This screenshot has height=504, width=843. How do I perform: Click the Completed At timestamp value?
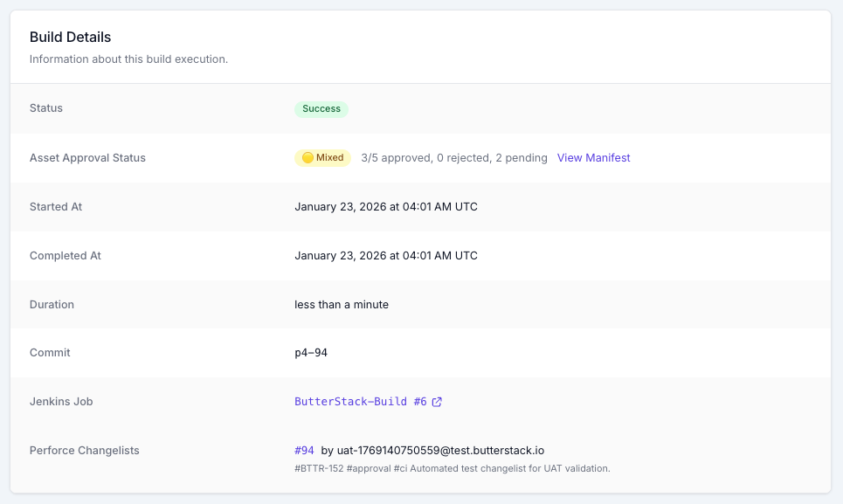386,255
